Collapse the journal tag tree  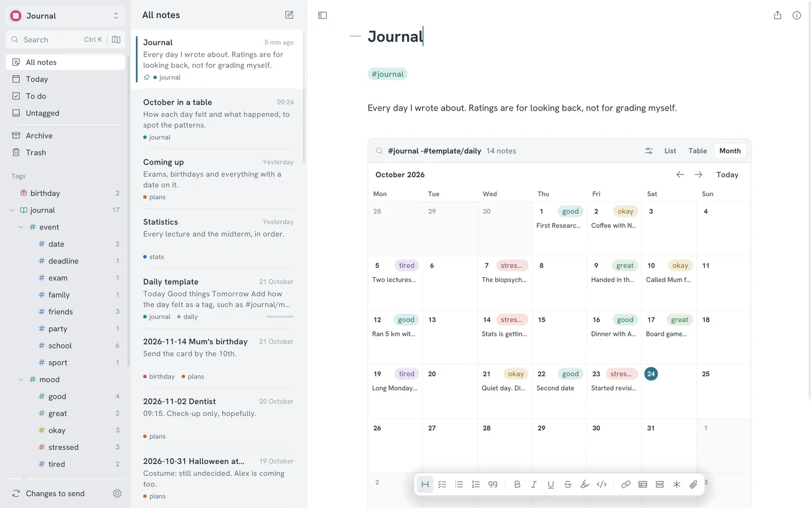12,210
